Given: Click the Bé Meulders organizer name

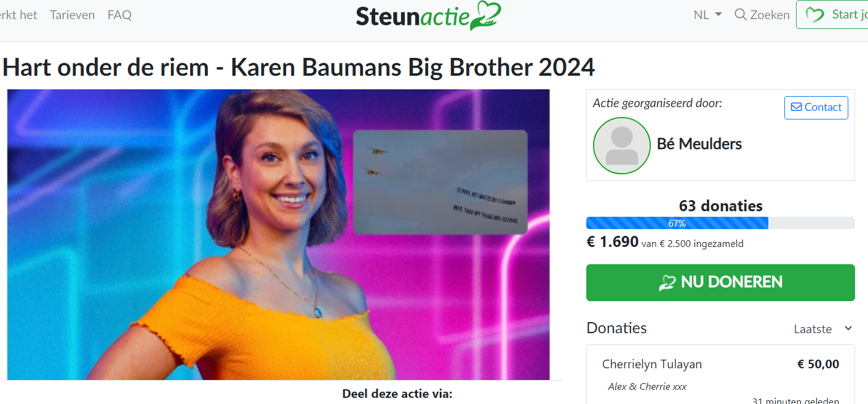Looking at the screenshot, I should [699, 144].
